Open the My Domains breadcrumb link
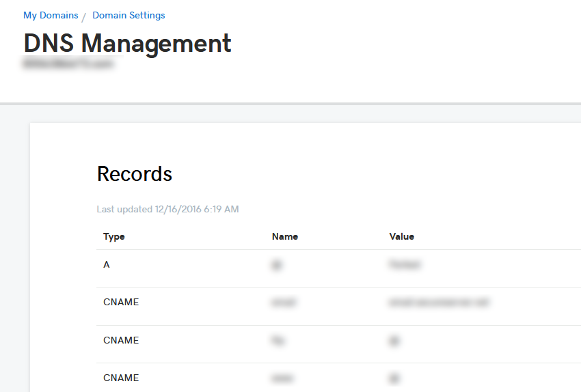This screenshot has width=581, height=392. pos(51,15)
